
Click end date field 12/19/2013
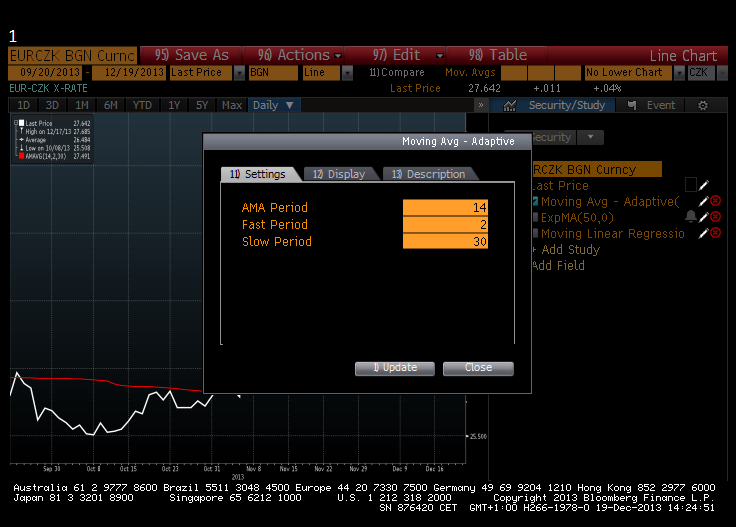pos(129,73)
